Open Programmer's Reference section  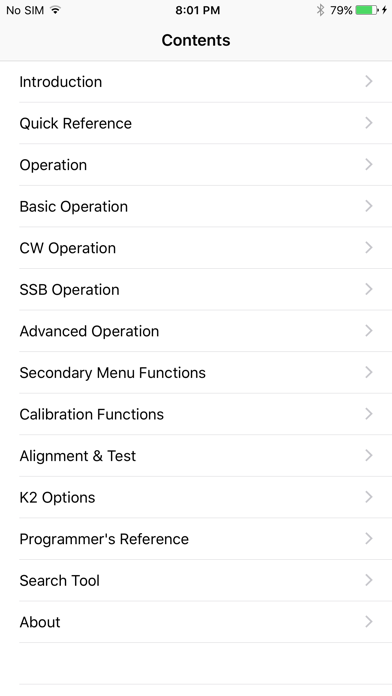coord(196,539)
